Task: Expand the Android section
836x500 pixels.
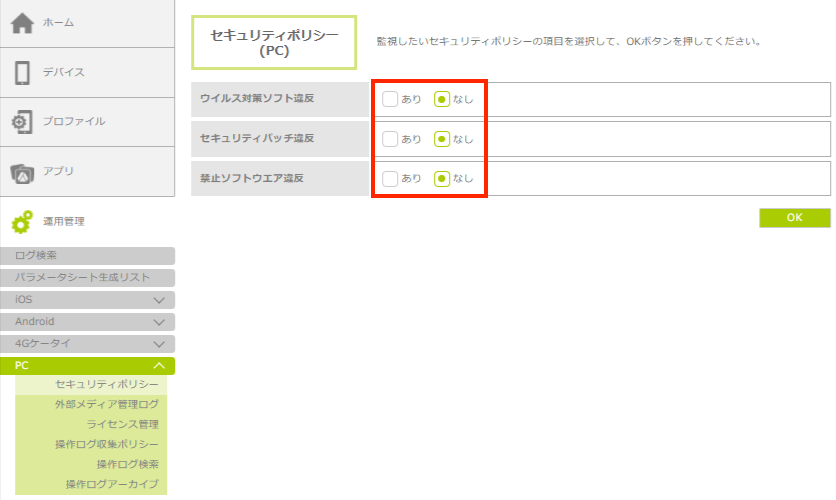Action: pyautogui.click(x=158, y=322)
